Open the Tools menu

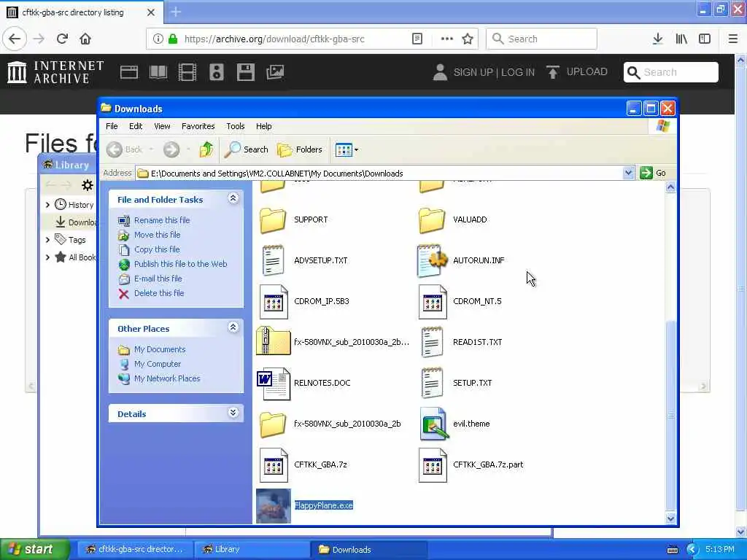(236, 126)
